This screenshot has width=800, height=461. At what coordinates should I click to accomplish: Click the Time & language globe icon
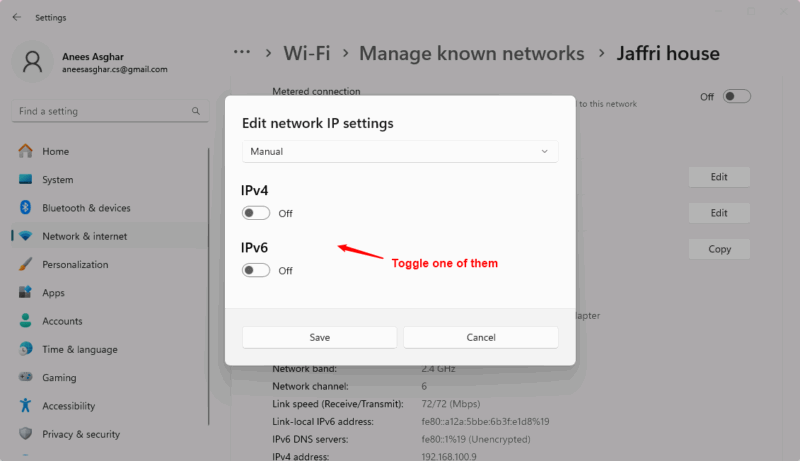25,349
